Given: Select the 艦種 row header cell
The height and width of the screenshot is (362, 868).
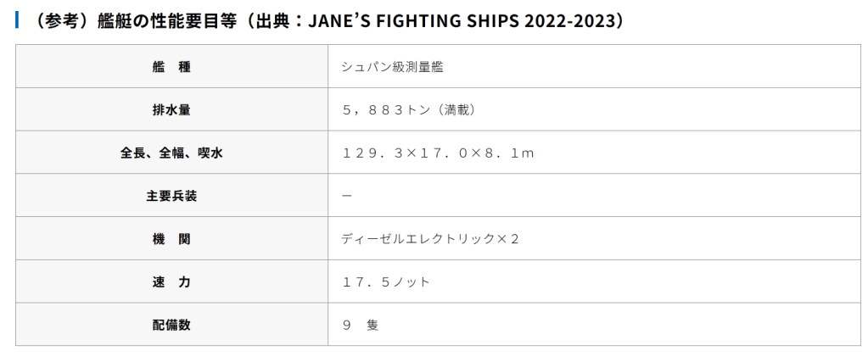Looking at the screenshot, I should pyautogui.click(x=171, y=68).
